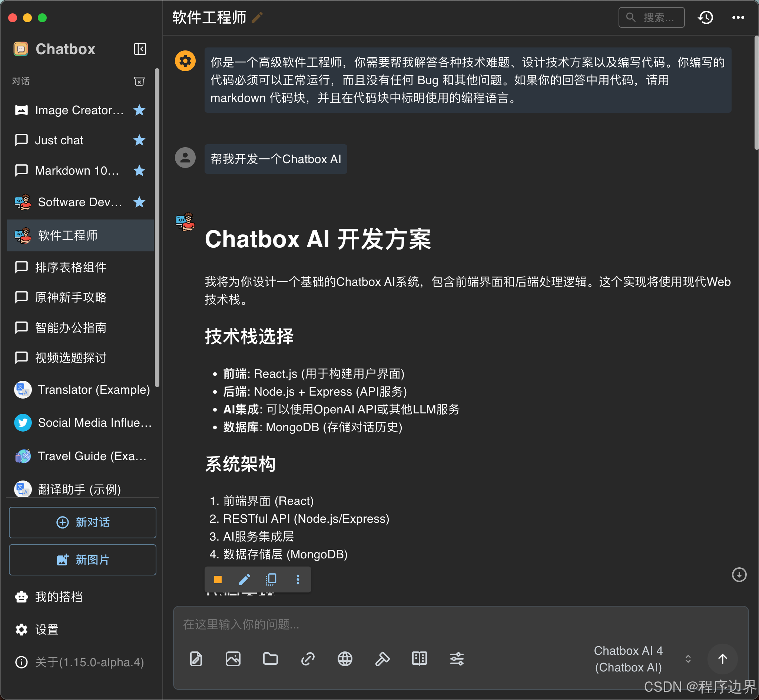Screen dimensions: 759x700
Task: Open the Software Dev… conversation
Action: 80,202
